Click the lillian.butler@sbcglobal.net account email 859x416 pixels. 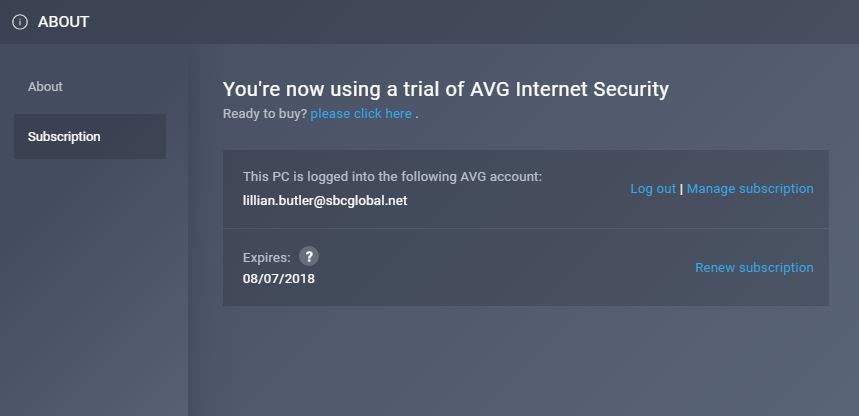tap(325, 200)
